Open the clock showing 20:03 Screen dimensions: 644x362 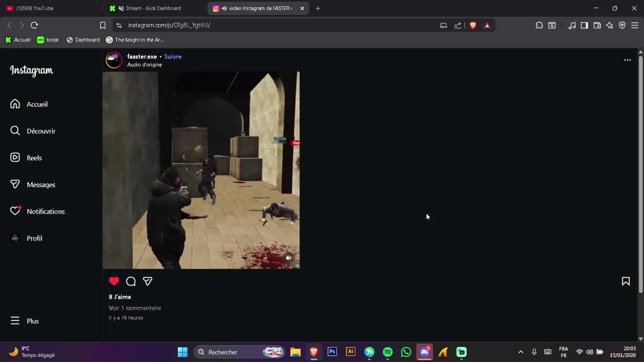(623, 352)
